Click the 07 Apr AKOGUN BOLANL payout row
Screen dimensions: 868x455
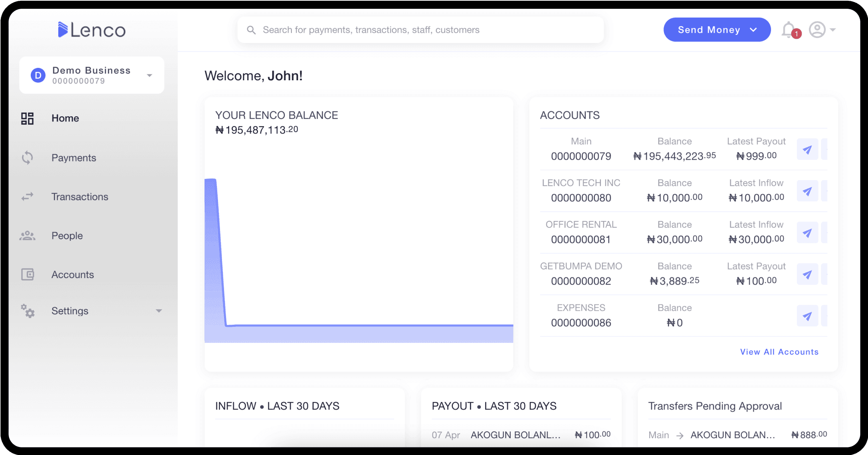pyautogui.click(x=521, y=435)
